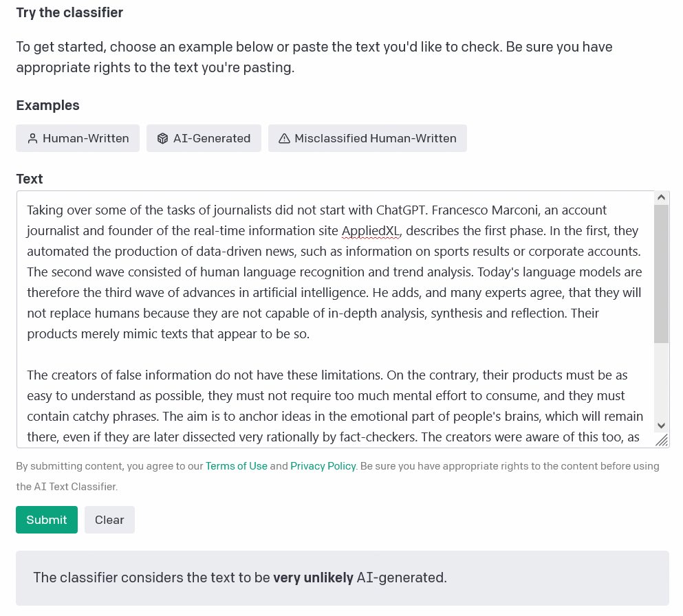
Task: Click the text box scrollbar thumb
Action: (x=661, y=274)
